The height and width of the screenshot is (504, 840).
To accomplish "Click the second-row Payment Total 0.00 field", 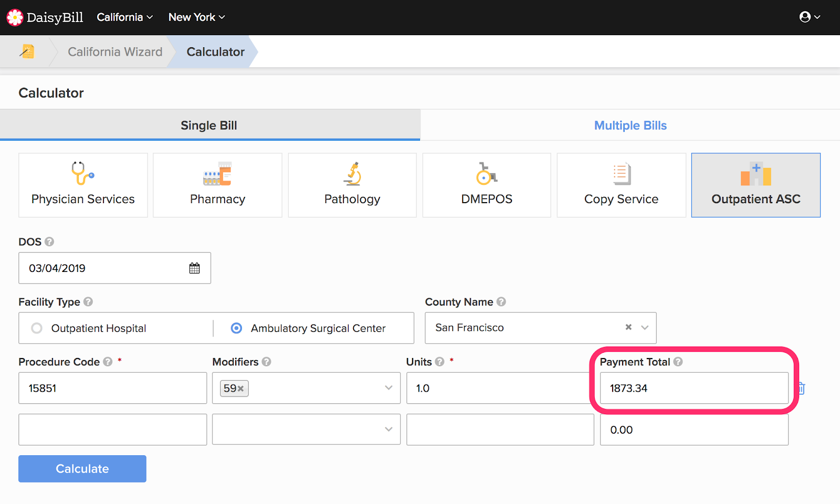I will (x=694, y=429).
